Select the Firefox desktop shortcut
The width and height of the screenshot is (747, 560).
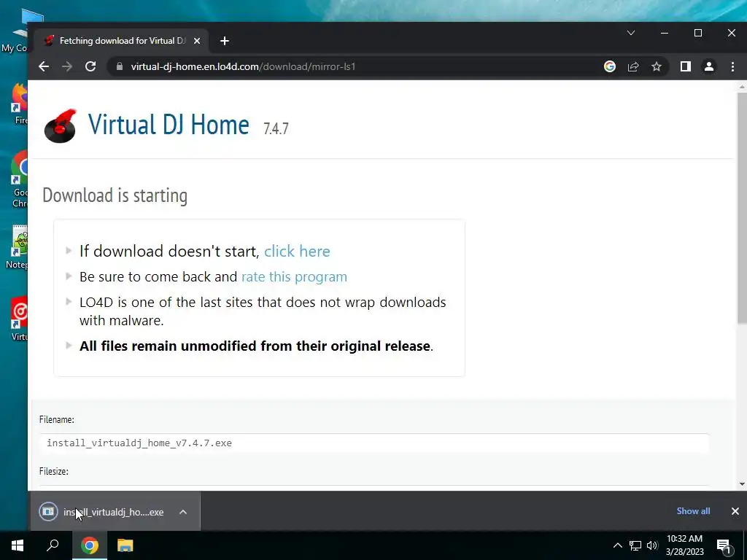(x=19, y=104)
